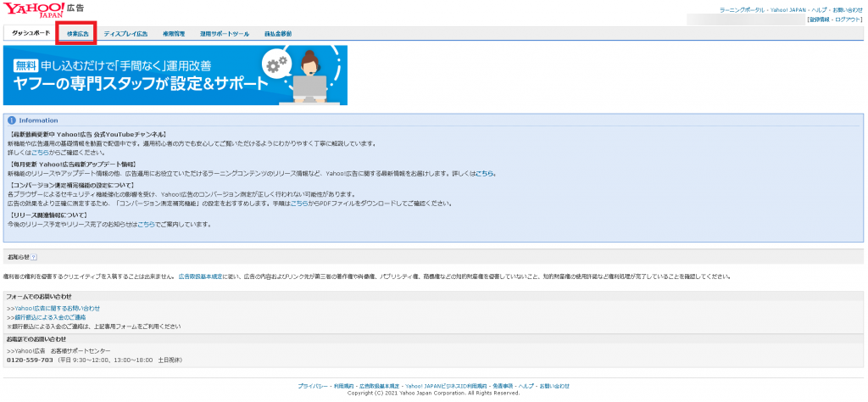Click the 【リリース関連情報について】 heading
Screen dimensions: 868x402
click(48, 215)
